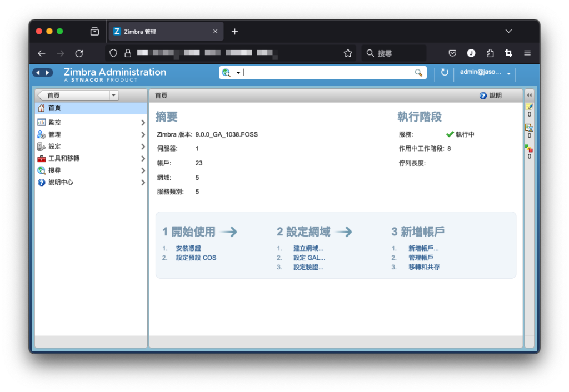Open the Firefox account avatar icon
Viewport: 569px width, 392px height.
[x=471, y=53]
